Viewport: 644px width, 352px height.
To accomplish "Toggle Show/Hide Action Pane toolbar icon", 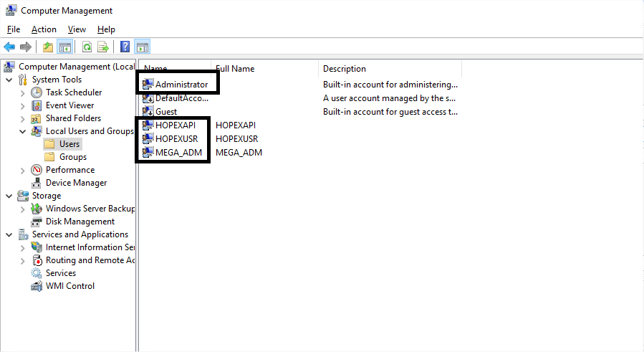I will [x=142, y=47].
